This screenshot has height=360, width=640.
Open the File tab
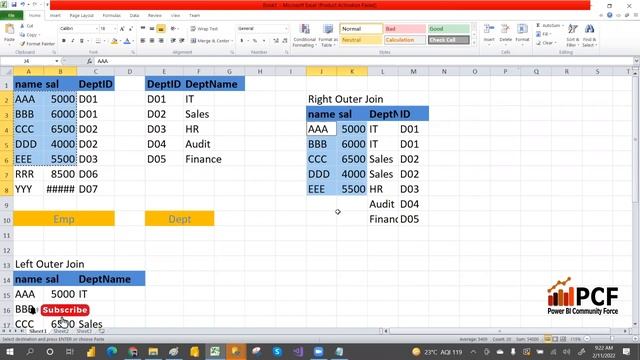pos(11,15)
